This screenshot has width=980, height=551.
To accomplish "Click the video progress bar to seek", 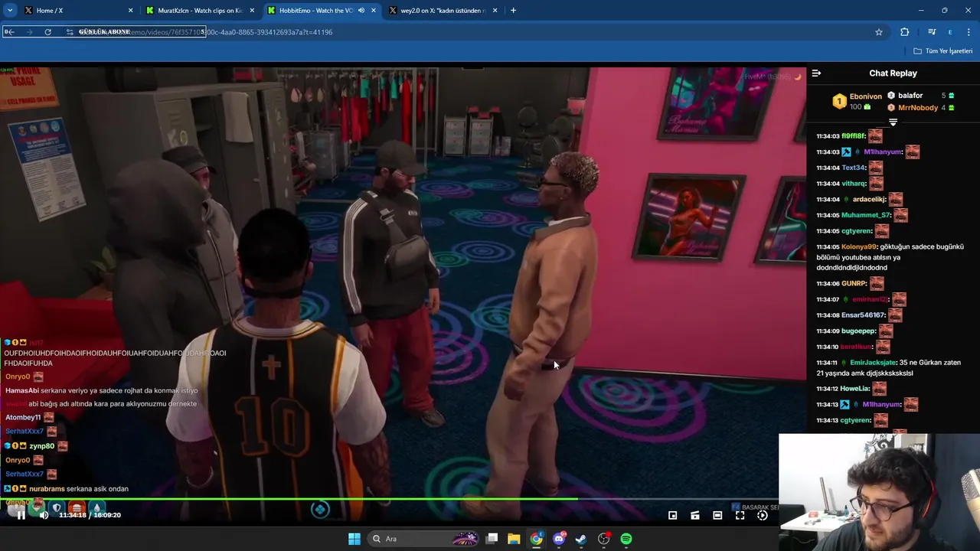I will [x=403, y=499].
